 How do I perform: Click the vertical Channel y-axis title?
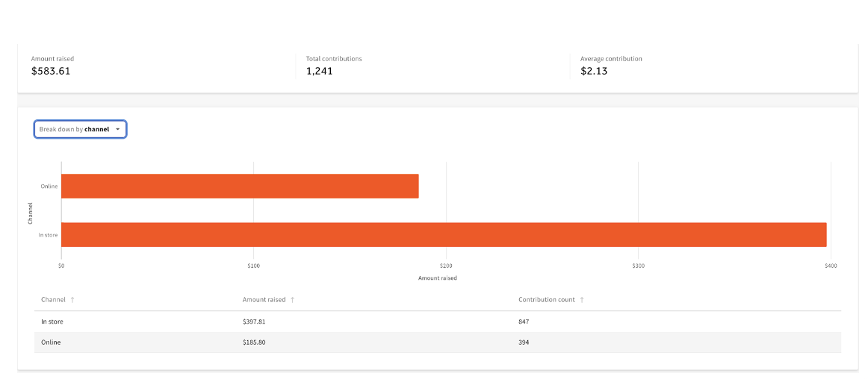pos(30,213)
